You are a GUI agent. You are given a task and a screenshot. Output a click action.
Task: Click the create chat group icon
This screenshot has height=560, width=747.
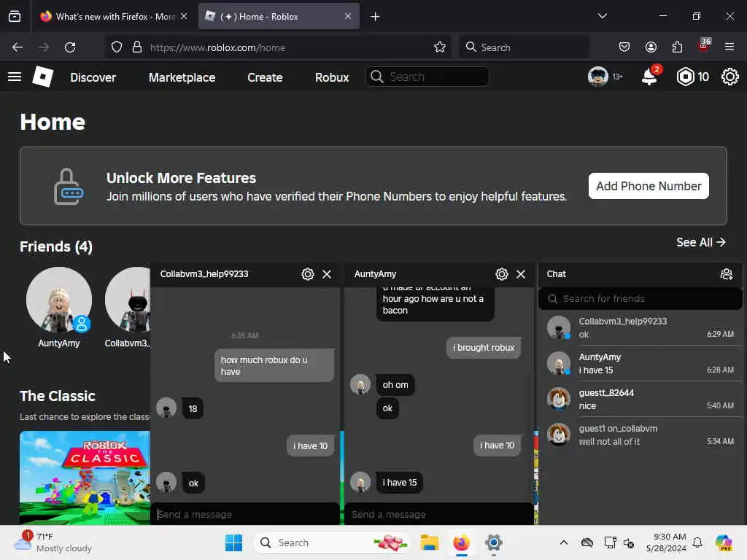coord(726,274)
